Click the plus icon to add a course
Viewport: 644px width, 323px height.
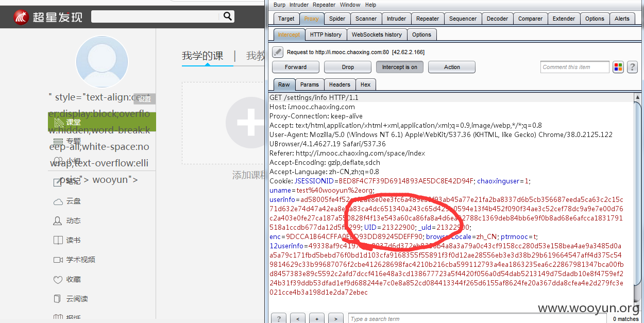[x=250, y=124]
